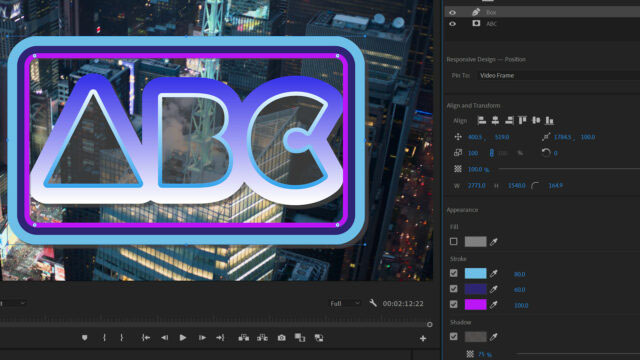Click the magenta stroke color swatch
Viewport: 640px width, 360px height.
point(476,304)
